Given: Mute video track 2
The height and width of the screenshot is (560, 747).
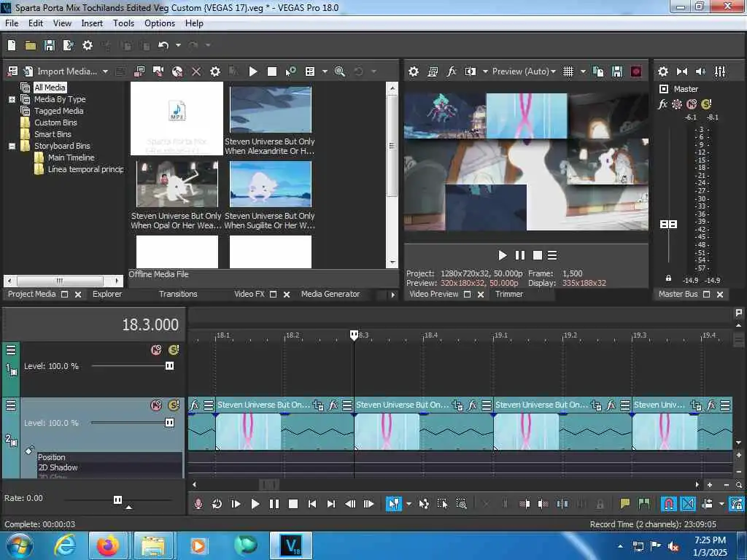Looking at the screenshot, I should point(156,405).
